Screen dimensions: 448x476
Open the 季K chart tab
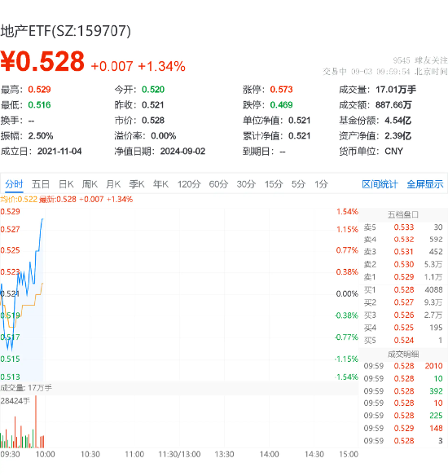137,184
